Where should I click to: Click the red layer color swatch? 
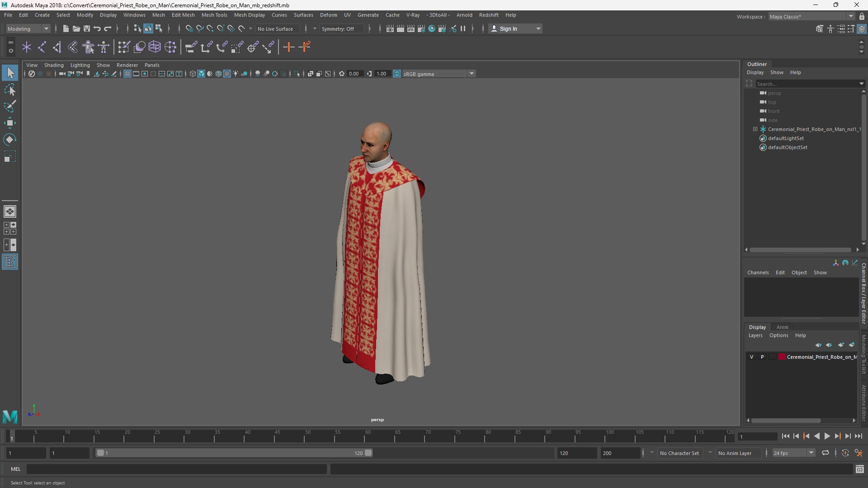[782, 357]
